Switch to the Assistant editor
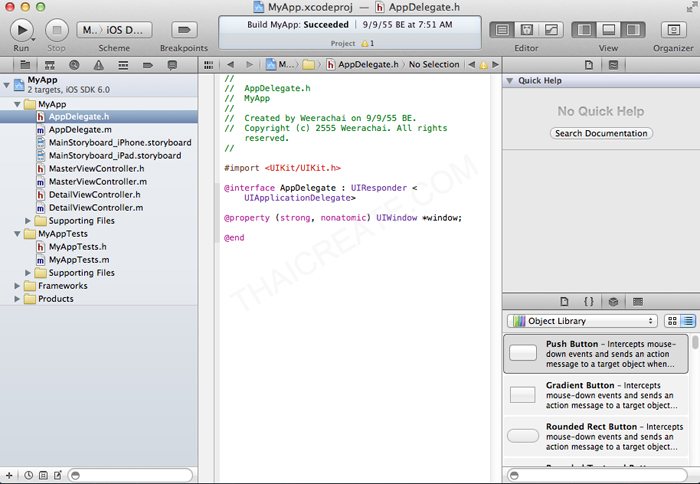The image size is (700, 484). [527, 30]
